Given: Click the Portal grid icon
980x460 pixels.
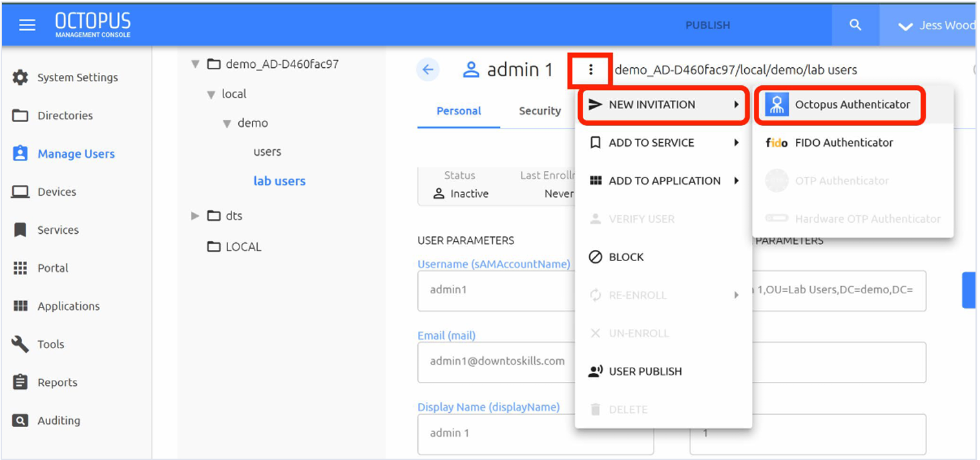Looking at the screenshot, I should pyautogui.click(x=21, y=268).
